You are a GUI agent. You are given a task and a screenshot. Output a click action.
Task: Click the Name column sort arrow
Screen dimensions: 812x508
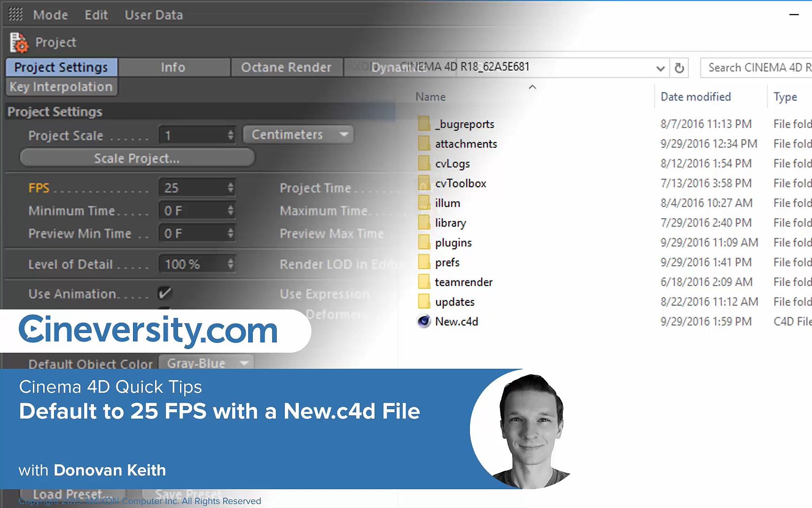532,87
